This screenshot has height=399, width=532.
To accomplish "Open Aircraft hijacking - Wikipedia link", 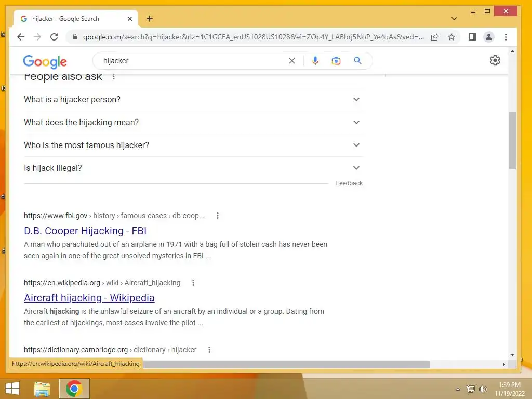I will tap(89, 298).
